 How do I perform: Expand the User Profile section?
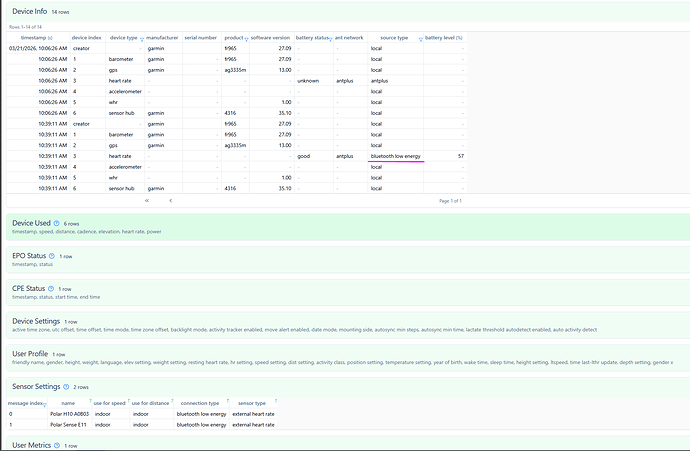32,354
